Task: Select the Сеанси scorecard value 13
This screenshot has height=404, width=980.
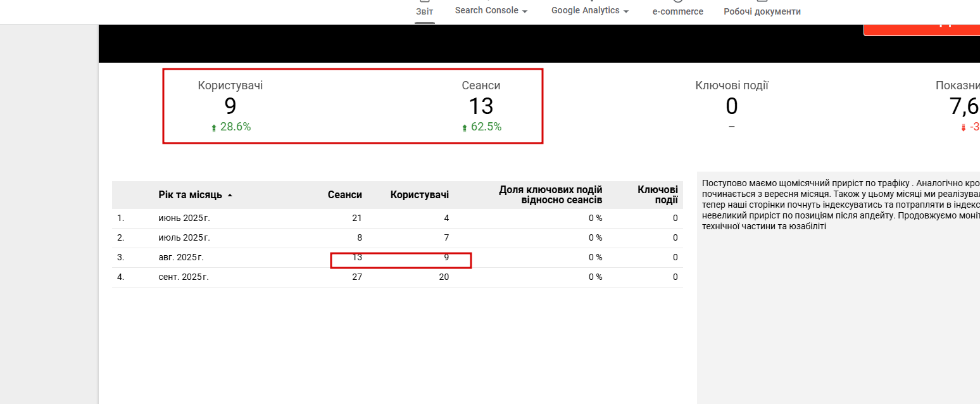Action: 481,106
